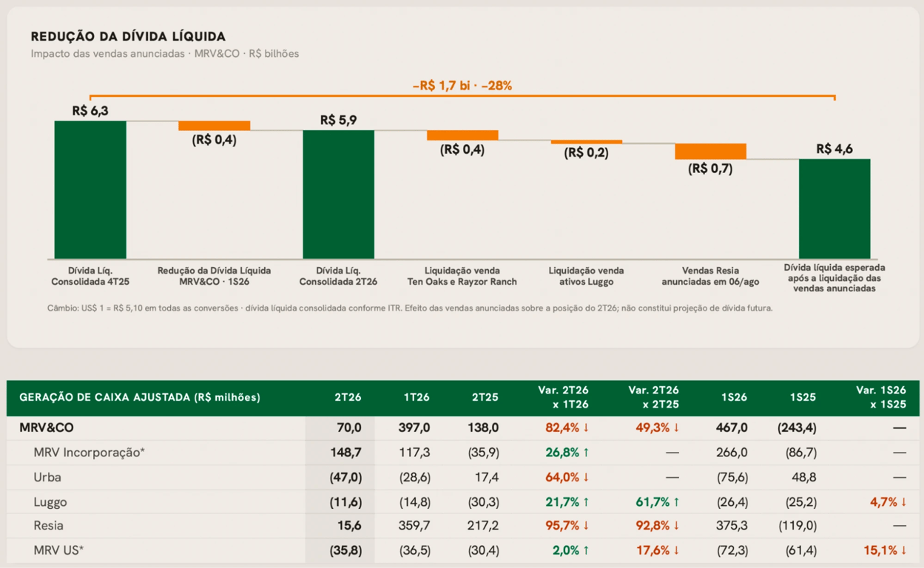Viewport: 924px width, 568px height.
Task: Click axis label 'Vendas Resia anunciadas em 06/ago'
Action: 710,276
